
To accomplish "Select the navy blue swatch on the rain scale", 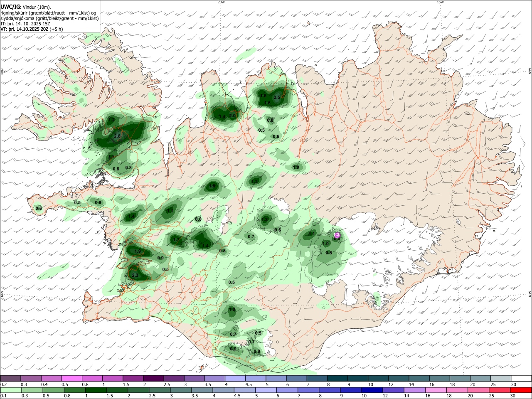I will pos(371,390).
